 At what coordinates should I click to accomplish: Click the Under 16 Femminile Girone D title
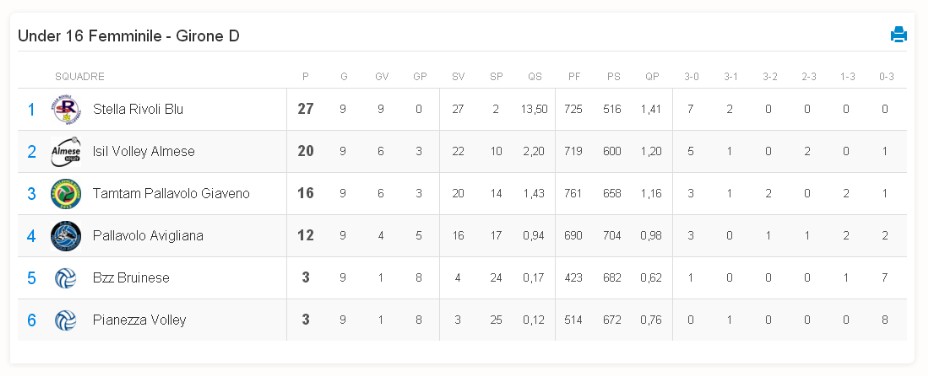(128, 36)
